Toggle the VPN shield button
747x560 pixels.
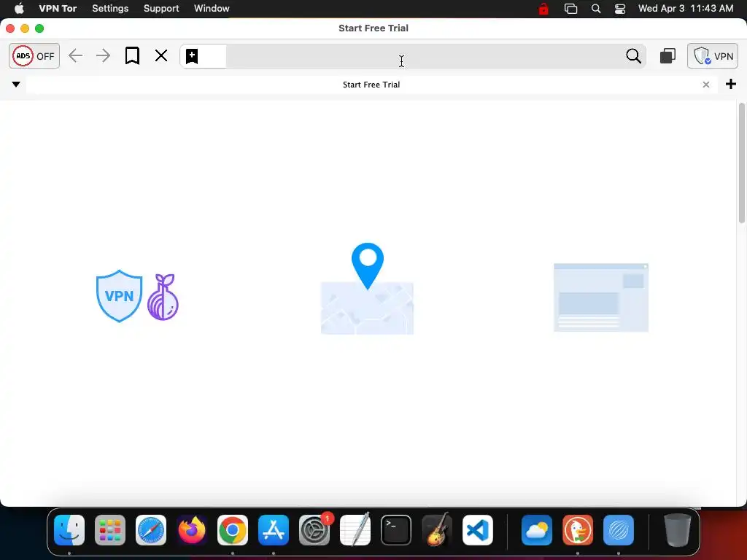[712, 56]
